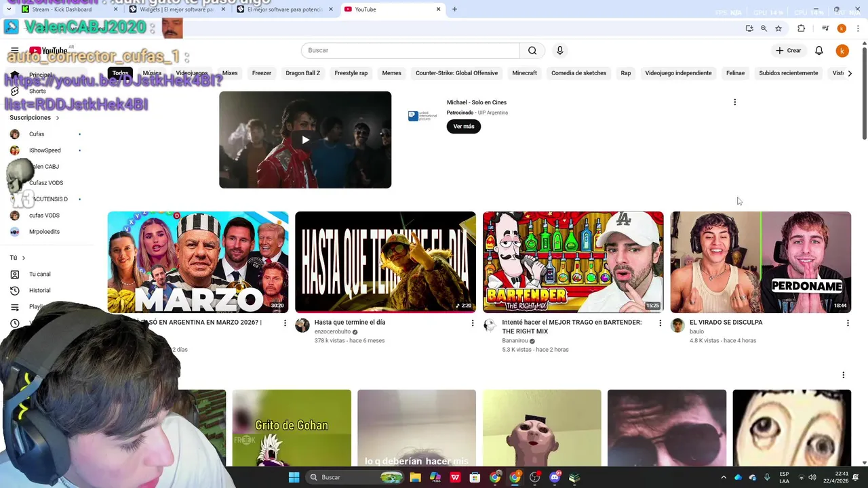
Task: Open the IShowSpeed subscription channel
Action: click(45, 150)
